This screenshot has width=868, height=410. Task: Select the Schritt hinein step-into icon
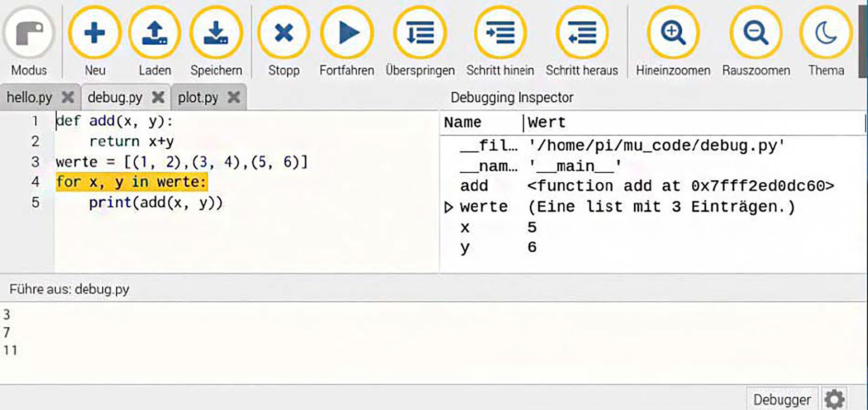(x=500, y=33)
